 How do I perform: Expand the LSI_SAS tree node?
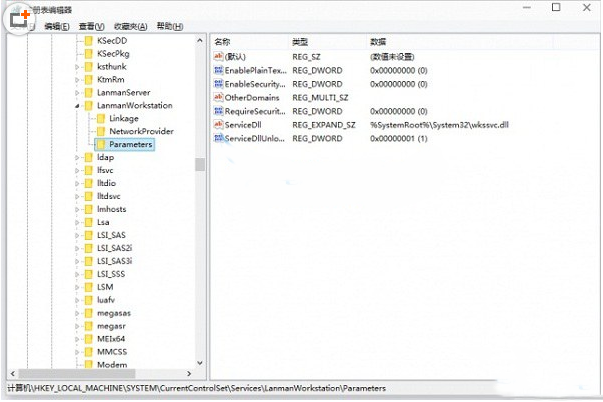coord(77,235)
